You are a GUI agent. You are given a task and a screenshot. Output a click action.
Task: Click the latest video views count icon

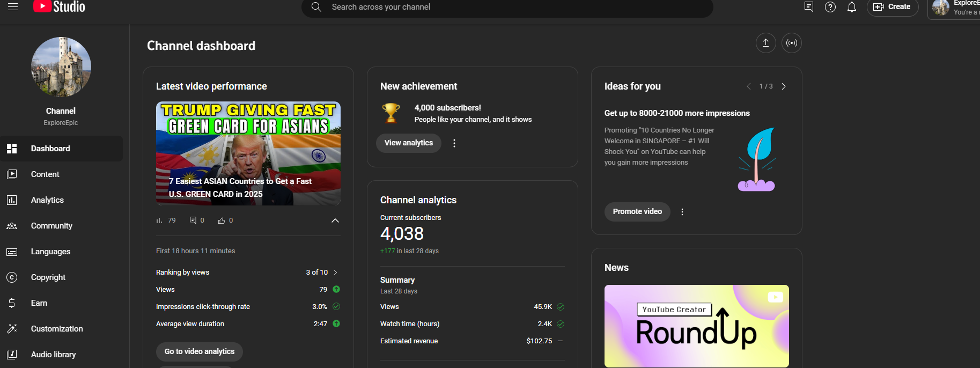pos(159,220)
